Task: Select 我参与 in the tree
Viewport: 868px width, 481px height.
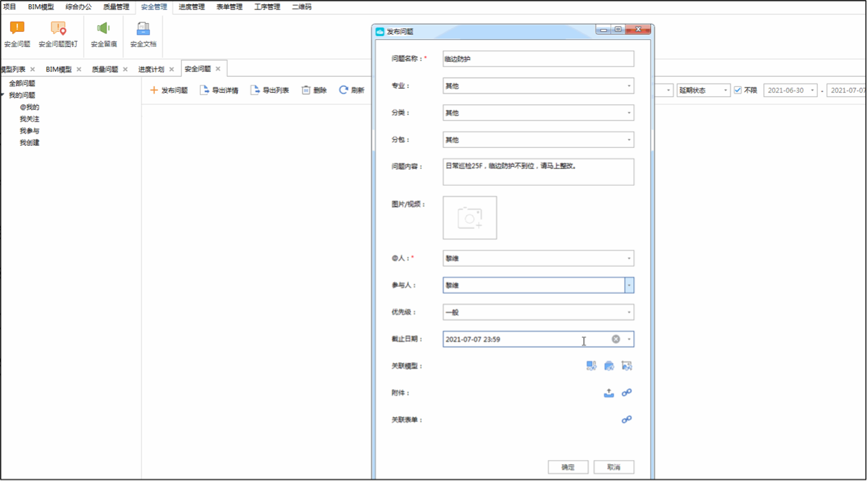Action: click(x=29, y=131)
